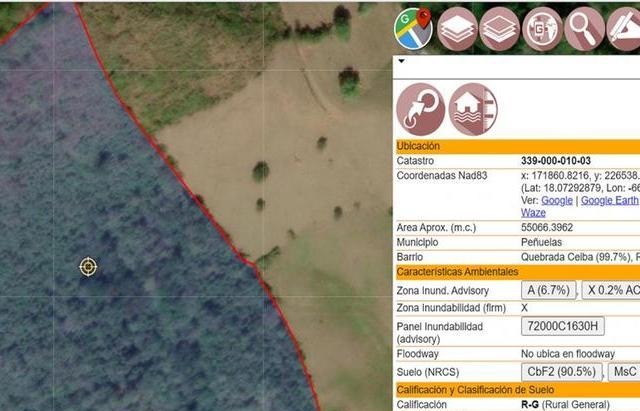Click the 72000C1630H panel button
Viewport: 640px width, 411px height.
[562, 326]
